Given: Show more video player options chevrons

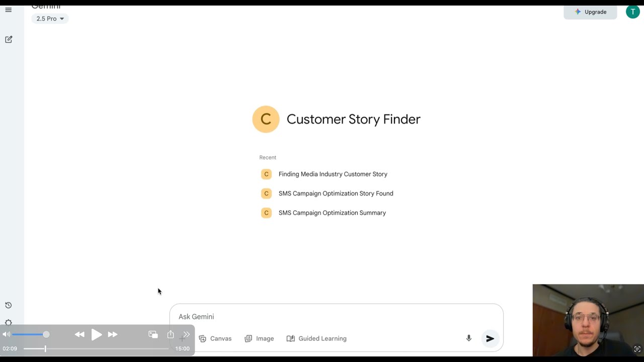Looking at the screenshot, I should tap(186, 334).
